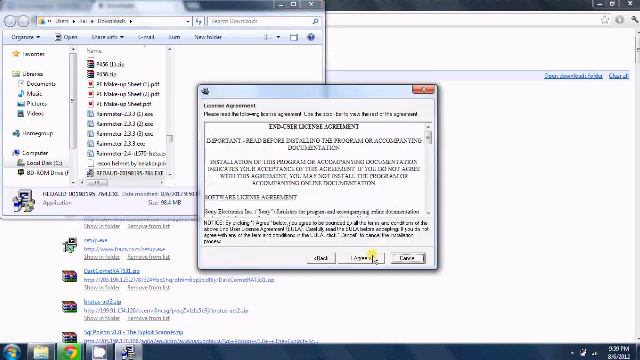The height and width of the screenshot is (360, 640).
Task: Select the recon helmet pdf file
Action: pos(127,163)
